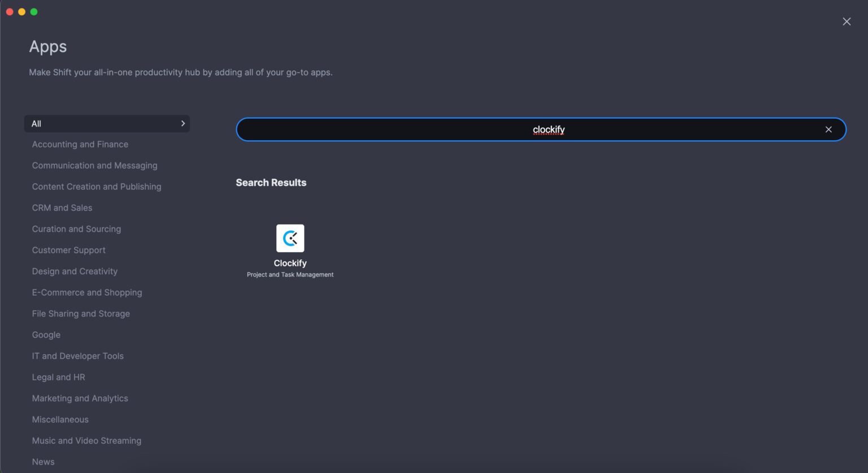Viewport: 868px width, 473px height.
Task: Open Curation and Sourcing category
Action: 76,229
